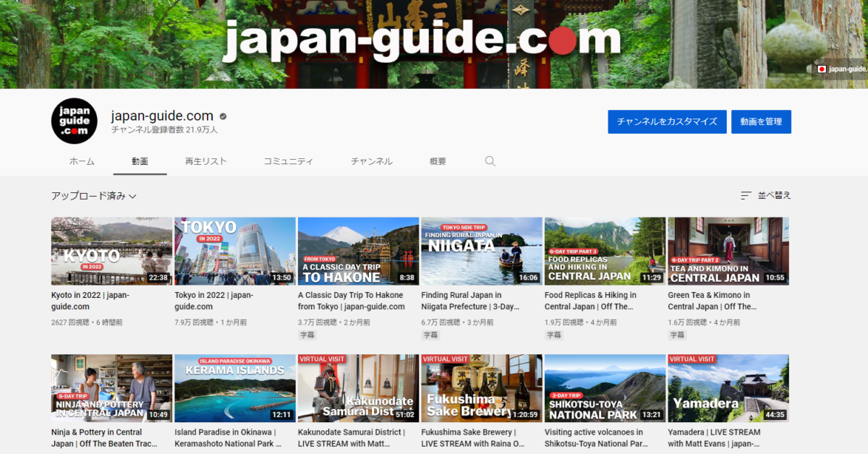Click the 字幕 badge under Food Replicas video
The height and width of the screenshot is (454, 868).
[554, 335]
